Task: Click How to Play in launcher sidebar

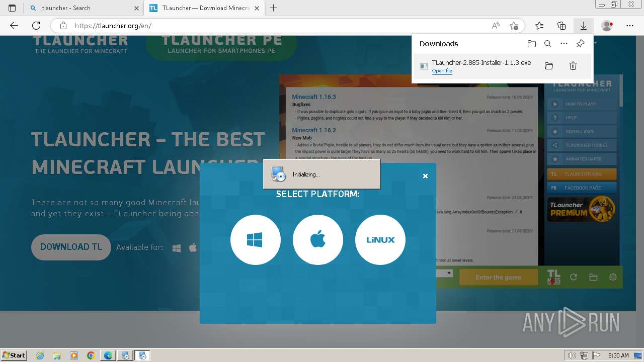Action: [x=582, y=104]
